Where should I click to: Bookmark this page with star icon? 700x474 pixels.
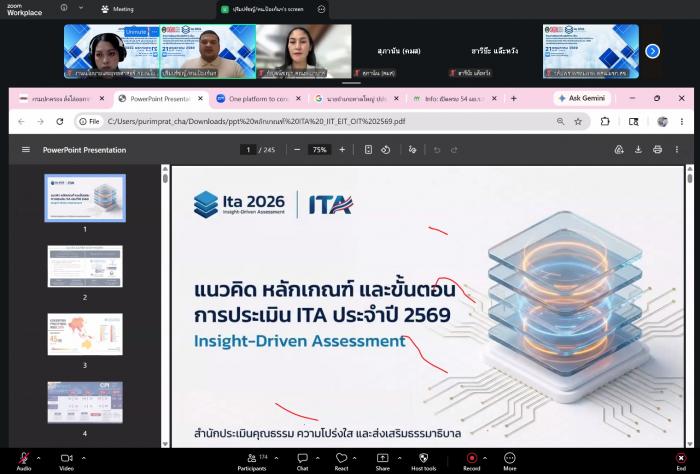[578, 121]
